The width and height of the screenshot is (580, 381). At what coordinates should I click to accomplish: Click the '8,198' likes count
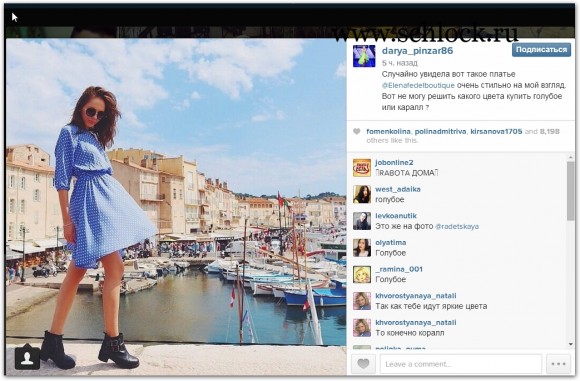550,131
